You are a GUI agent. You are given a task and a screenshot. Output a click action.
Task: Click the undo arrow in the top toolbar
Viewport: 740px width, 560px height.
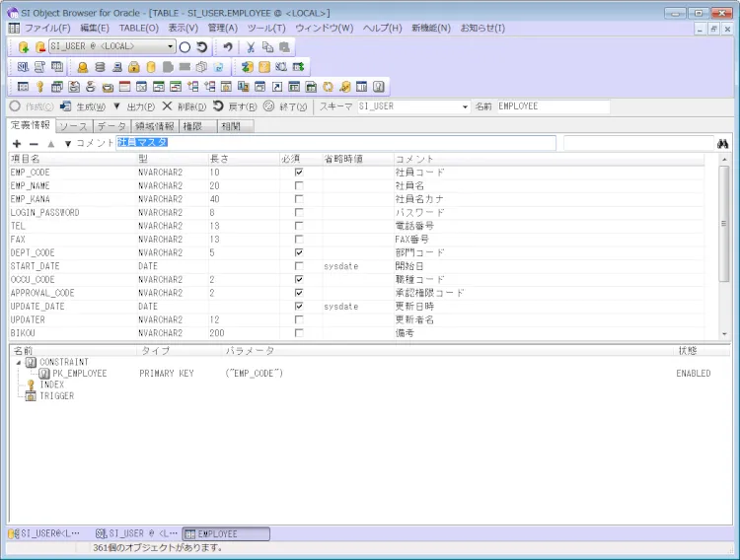pos(228,46)
